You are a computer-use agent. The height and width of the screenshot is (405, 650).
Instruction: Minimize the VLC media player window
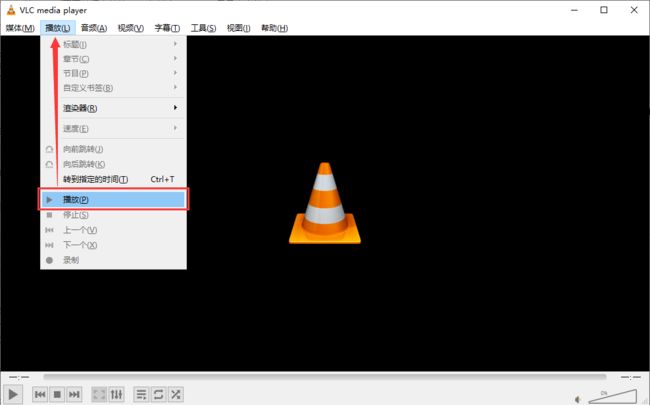(574, 10)
